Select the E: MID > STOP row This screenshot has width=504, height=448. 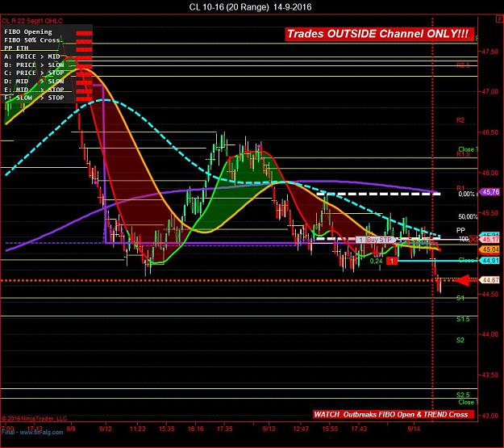click(34, 90)
